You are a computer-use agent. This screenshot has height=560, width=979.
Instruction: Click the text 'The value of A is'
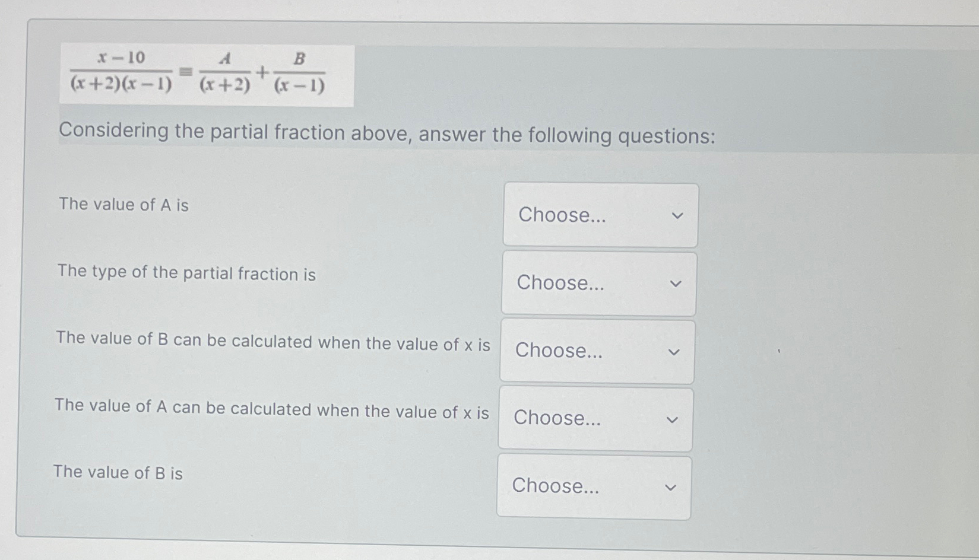(x=123, y=205)
